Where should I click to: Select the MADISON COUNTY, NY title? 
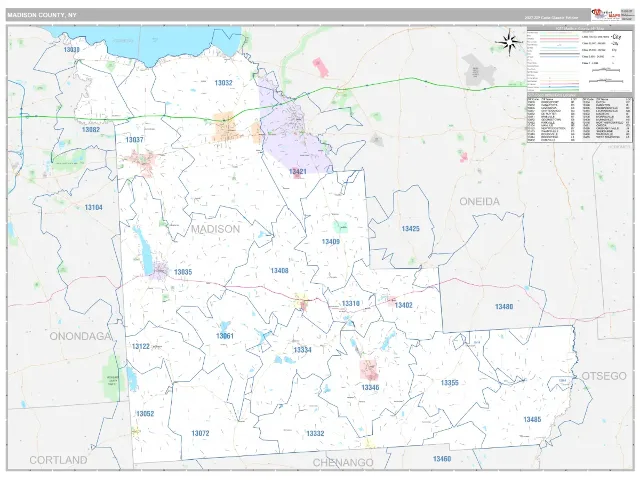42,15
